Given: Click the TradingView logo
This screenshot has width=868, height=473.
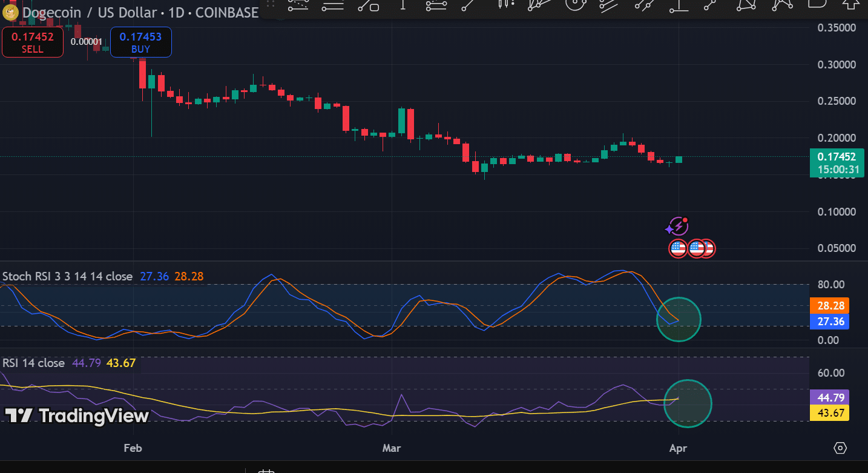Looking at the screenshot, I should [x=77, y=416].
